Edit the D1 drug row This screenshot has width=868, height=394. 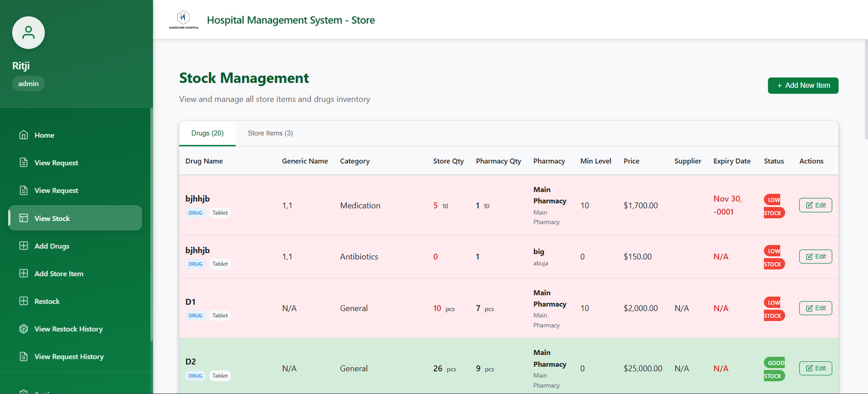point(815,308)
